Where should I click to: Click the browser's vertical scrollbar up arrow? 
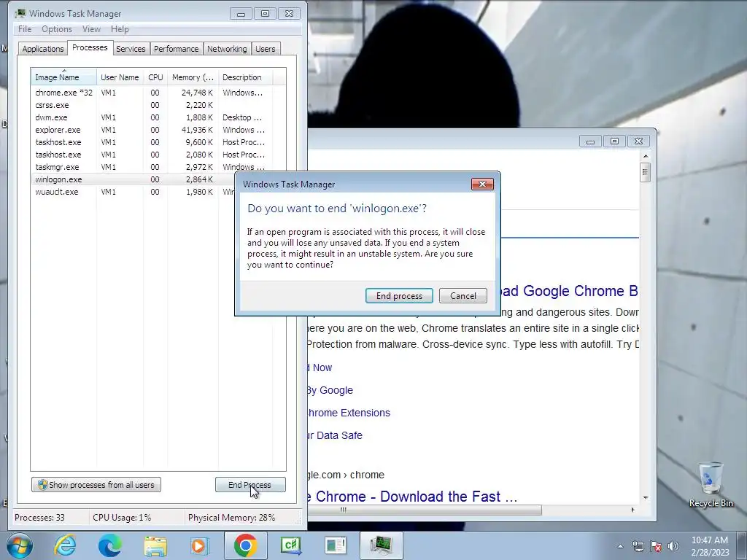(646, 156)
